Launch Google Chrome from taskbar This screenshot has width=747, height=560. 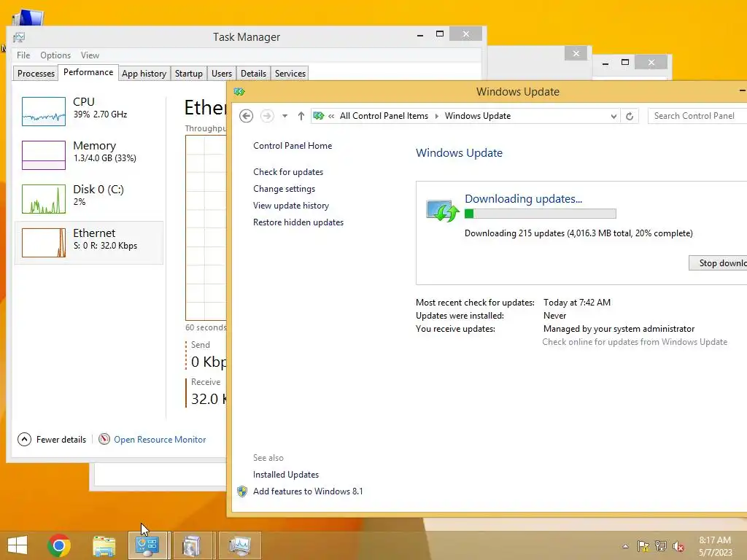click(x=58, y=545)
